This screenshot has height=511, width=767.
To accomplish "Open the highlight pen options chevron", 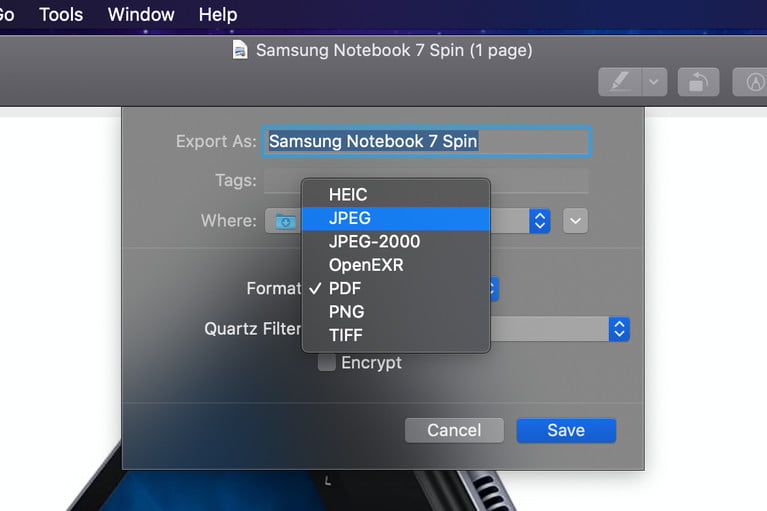I will point(654,82).
